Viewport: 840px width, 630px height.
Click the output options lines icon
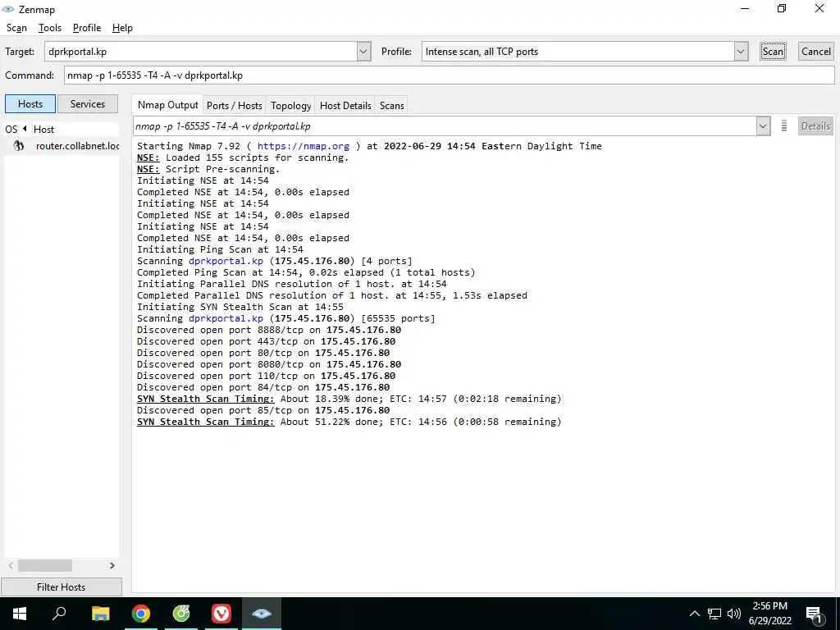coord(783,126)
